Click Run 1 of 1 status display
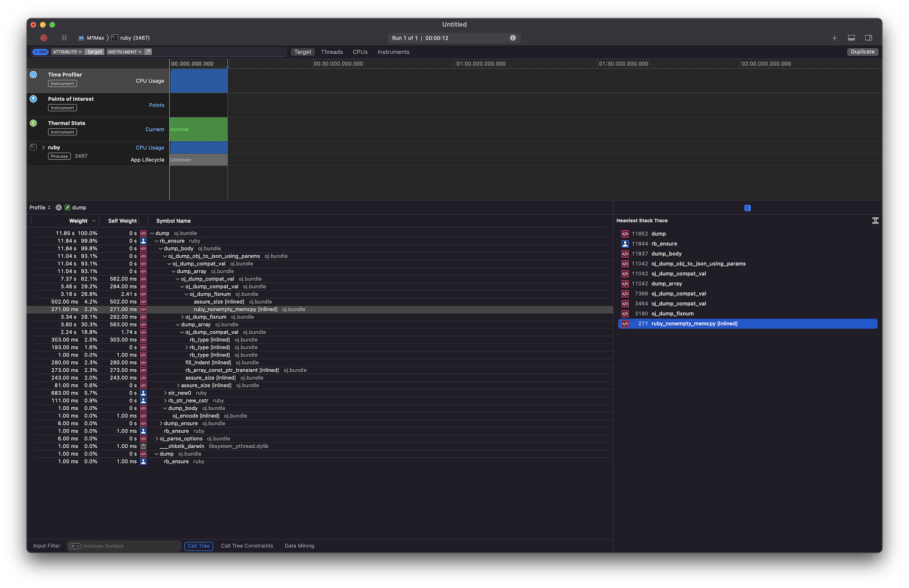The width and height of the screenshot is (909, 588). (454, 38)
